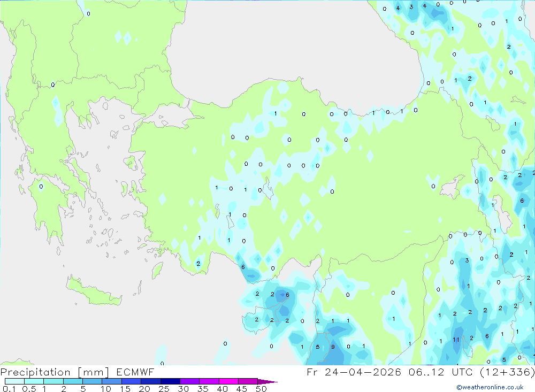The height and width of the screenshot is (392, 535).
Task: Click the '30' legend label
Action: pos(184,389)
